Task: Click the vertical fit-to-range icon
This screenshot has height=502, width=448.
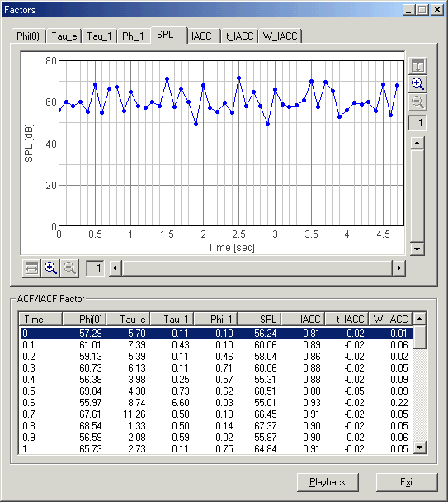Action: click(417, 66)
